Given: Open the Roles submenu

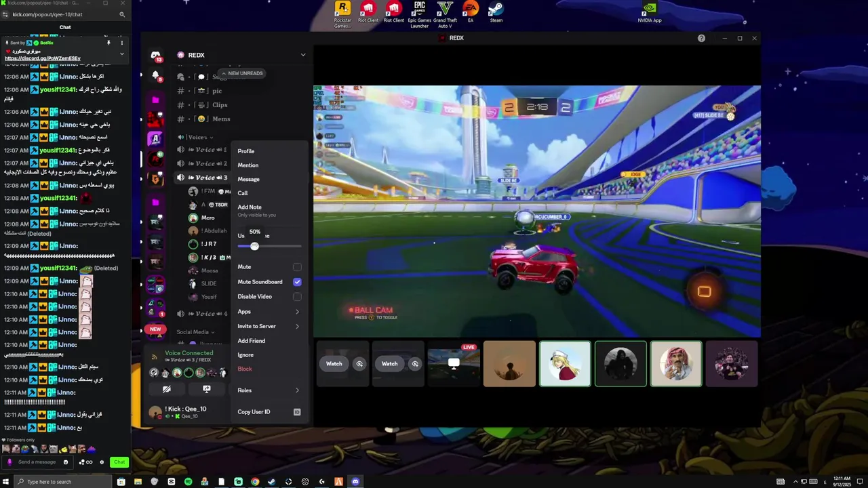Looking at the screenshot, I should click(269, 390).
